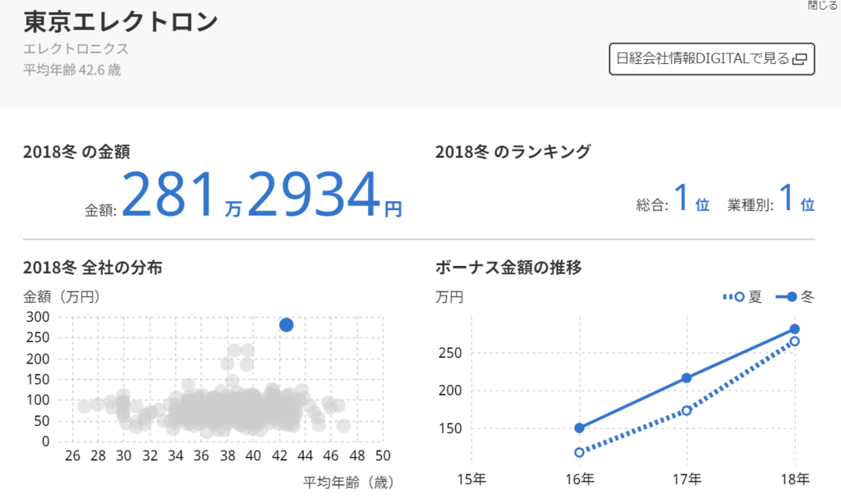841x504 pixels.
Task: Click the blue highlighted scatter point for 東京エレクトロン
Action: tap(287, 325)
